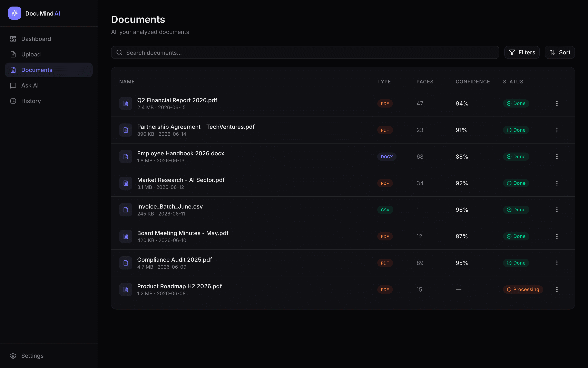Select Documents in the sidebar

[x=49, y=70]
